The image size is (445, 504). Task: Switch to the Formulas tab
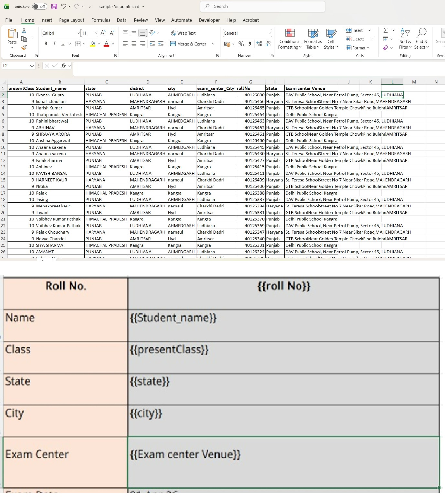(x=101, y=20)
